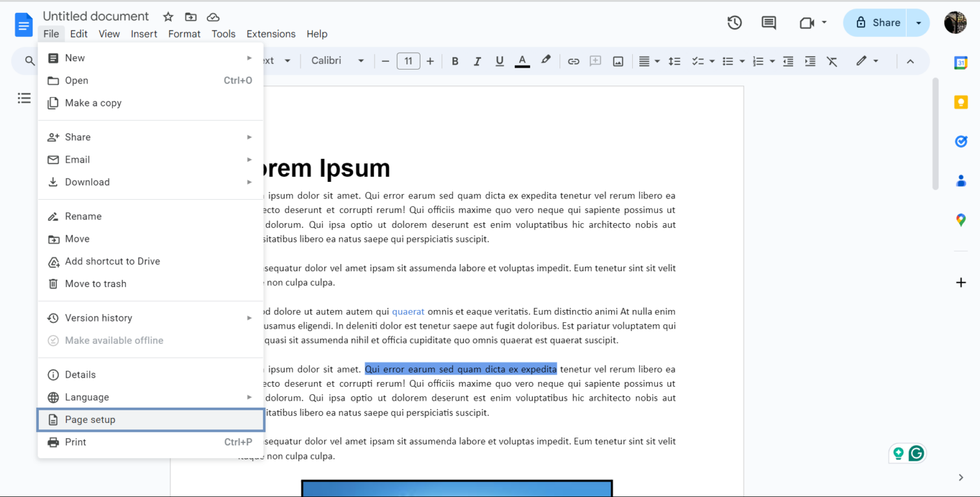Open version history from the top bar
Screen dimensions: 980x497
[734, 22]
